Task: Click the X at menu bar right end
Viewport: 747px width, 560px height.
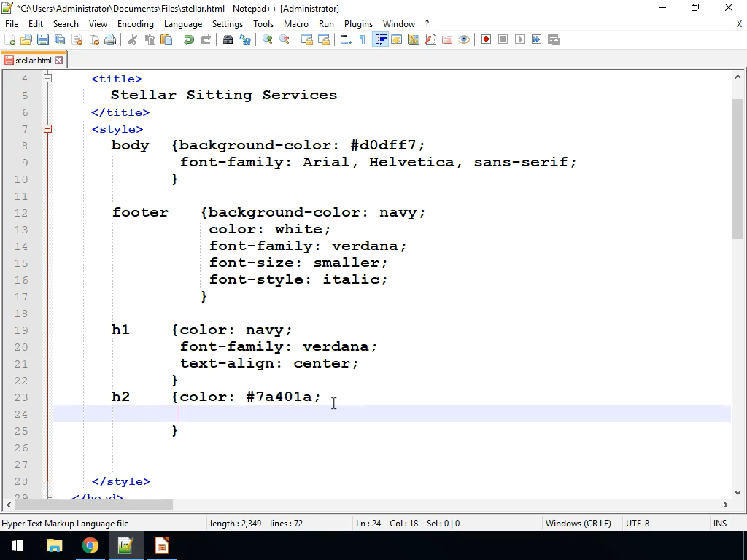Action: 740,24
